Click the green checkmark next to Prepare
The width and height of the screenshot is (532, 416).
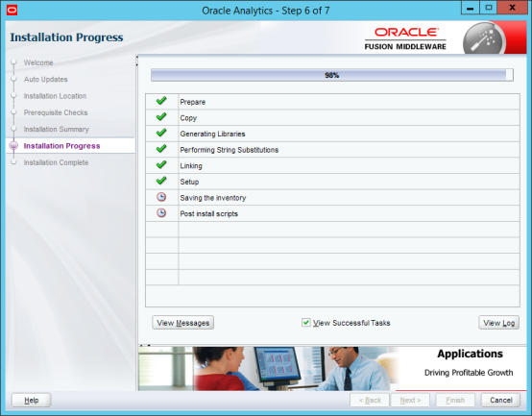[x=161, y=101]
